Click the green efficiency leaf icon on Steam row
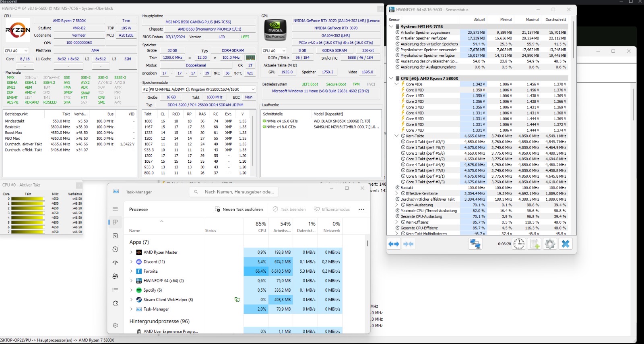Image resolution: width=644 pixels, height=344 pixels. point(237,300)
